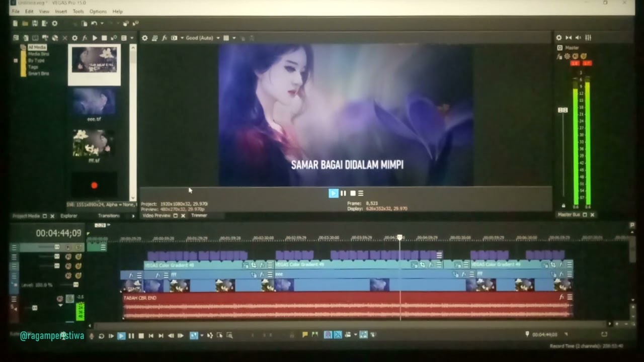Toggle Loop Playback on the transport bar
The height and width of the screenshot is (362, 644).
[x=101, y=336]
